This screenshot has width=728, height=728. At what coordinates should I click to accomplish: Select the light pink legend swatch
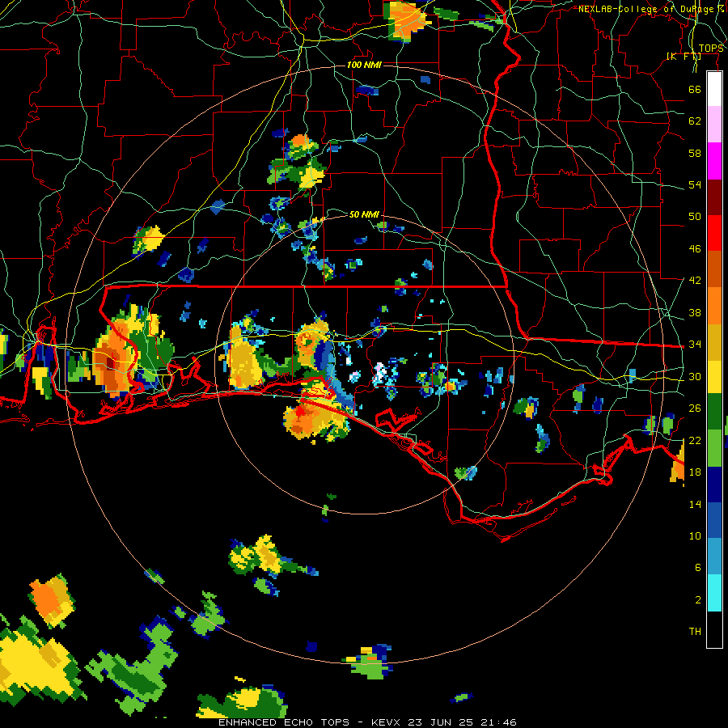click(714, 124)
